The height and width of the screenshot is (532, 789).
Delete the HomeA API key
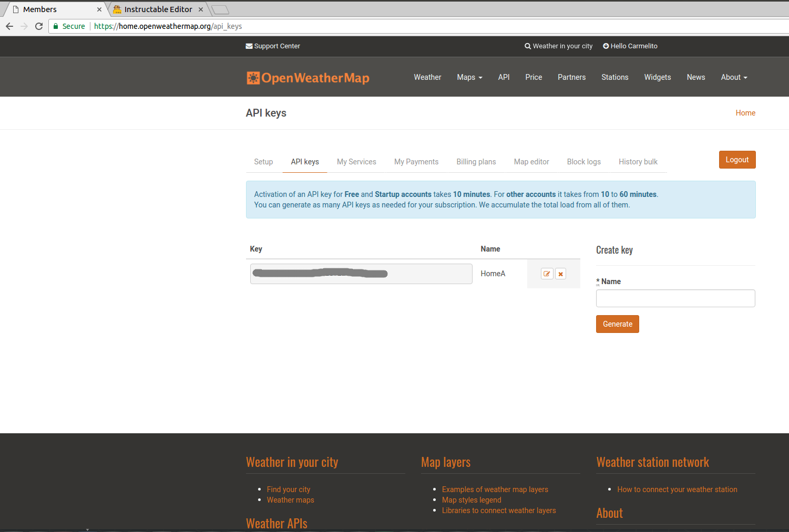tap(561, 274)
